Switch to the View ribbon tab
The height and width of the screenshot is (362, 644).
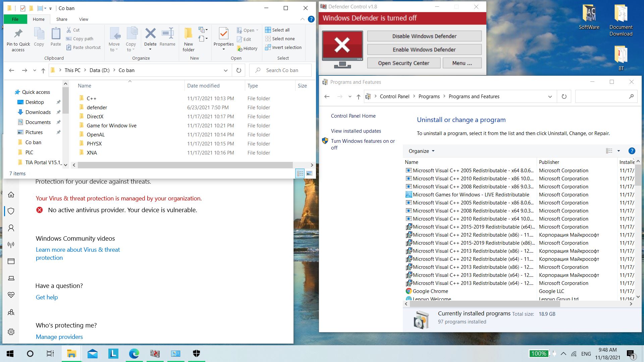point(84,19)
